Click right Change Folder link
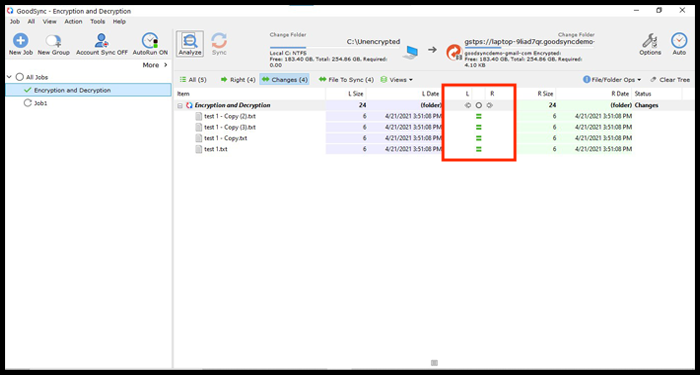700x375 pixels. coord(576,35)
